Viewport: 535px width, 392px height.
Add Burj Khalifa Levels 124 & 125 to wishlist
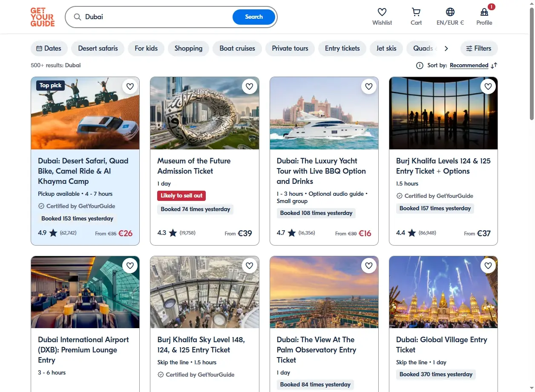[x=488, y=86]
